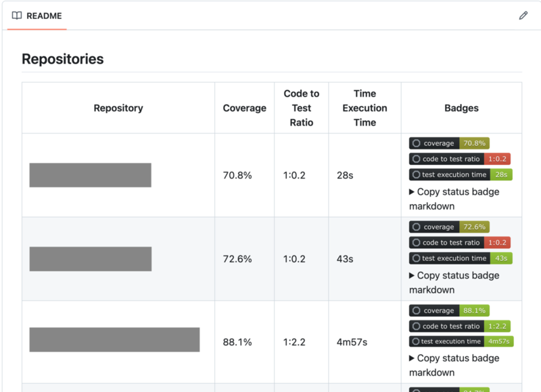This screenshot has width=541, height=392.
Task: Click the Coverage column header
Action: tap(244, 108)
